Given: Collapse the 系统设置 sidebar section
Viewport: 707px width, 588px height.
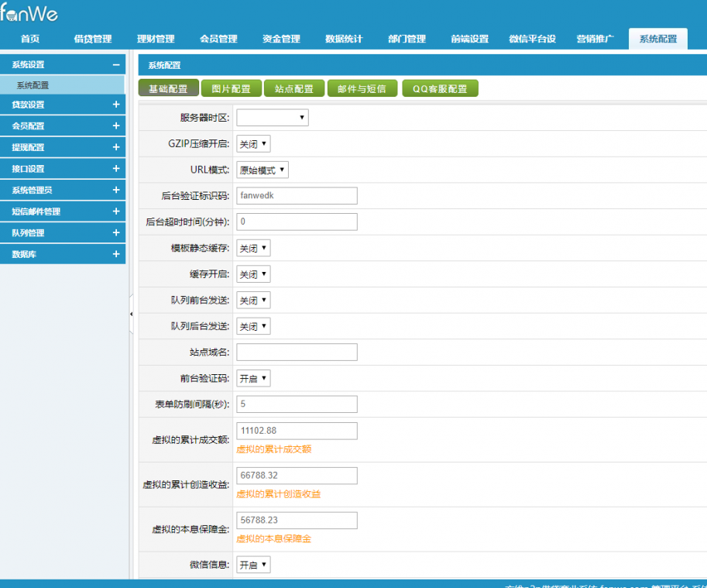Looking at the screenshot, I should click(115, 65).
